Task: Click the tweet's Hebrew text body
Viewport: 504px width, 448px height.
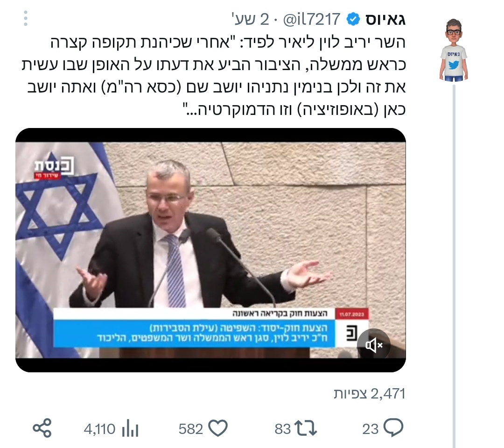Action: pyautogui.click(x=214, y=76)
